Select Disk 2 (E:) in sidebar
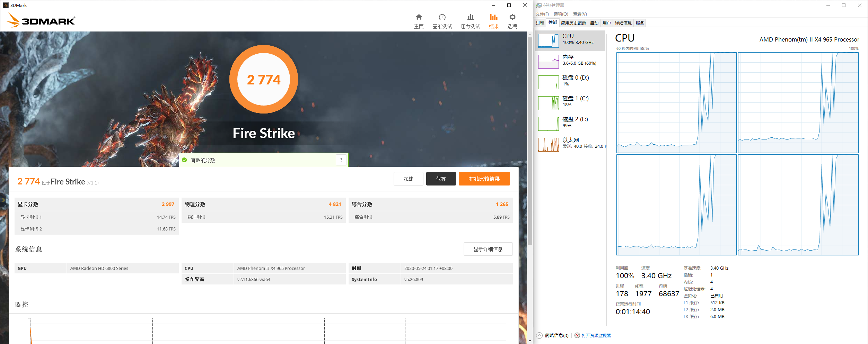 click(x=570, y=124)
